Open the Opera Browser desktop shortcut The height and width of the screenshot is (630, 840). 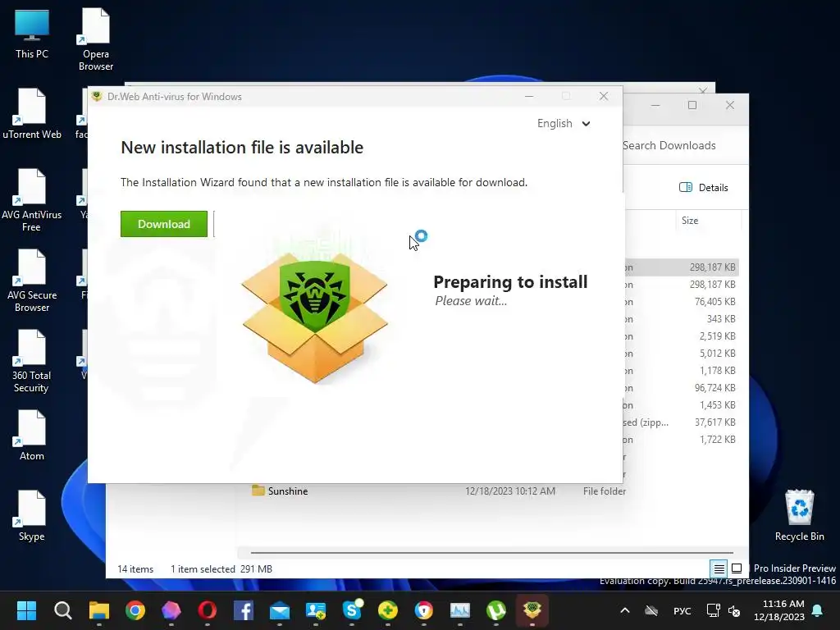pyautogui.click(x=96, y=39)
